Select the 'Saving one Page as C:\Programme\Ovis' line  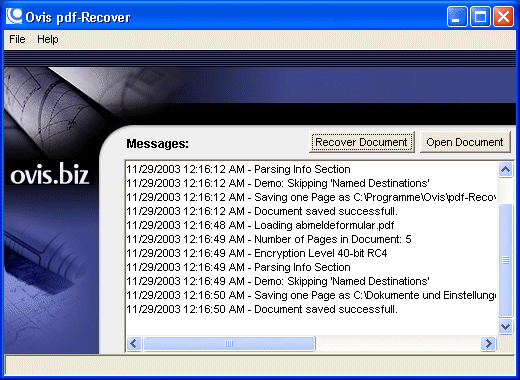[x=311, y=197]
